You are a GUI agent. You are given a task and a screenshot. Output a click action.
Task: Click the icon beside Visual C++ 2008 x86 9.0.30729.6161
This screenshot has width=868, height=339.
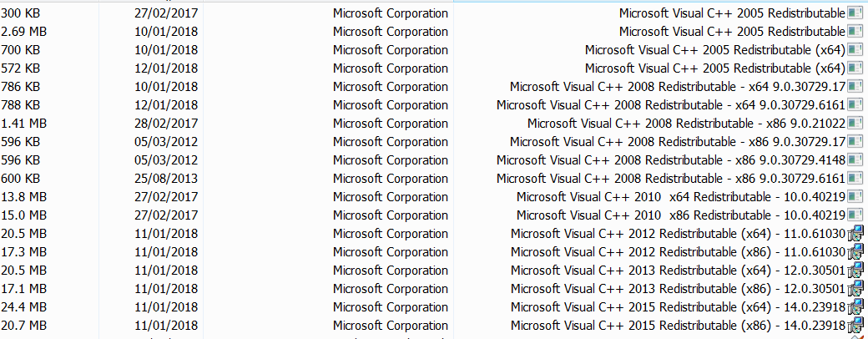pos(855,178)
